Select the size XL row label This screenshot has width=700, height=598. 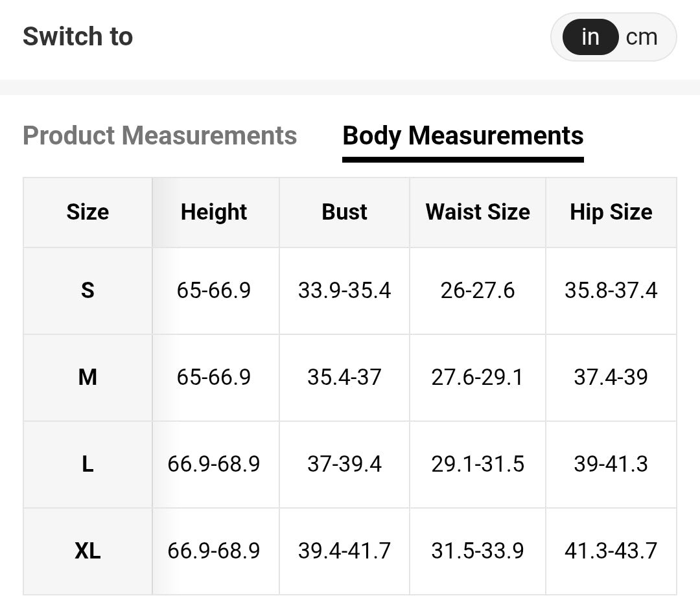pyautogui.click(x=87, y=551)
